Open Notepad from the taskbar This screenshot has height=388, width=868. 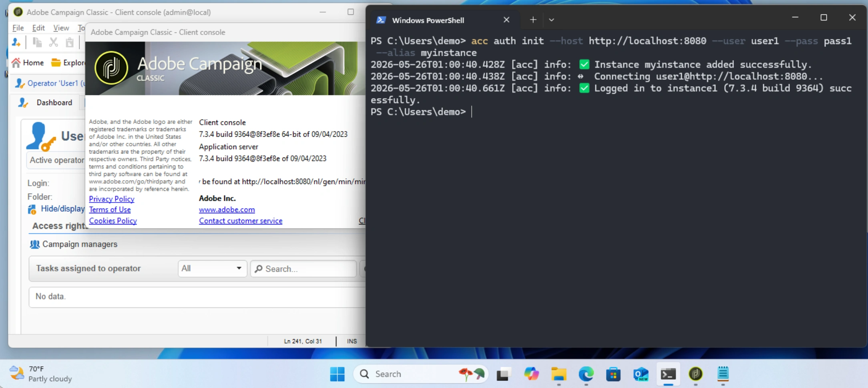[723, 374]
